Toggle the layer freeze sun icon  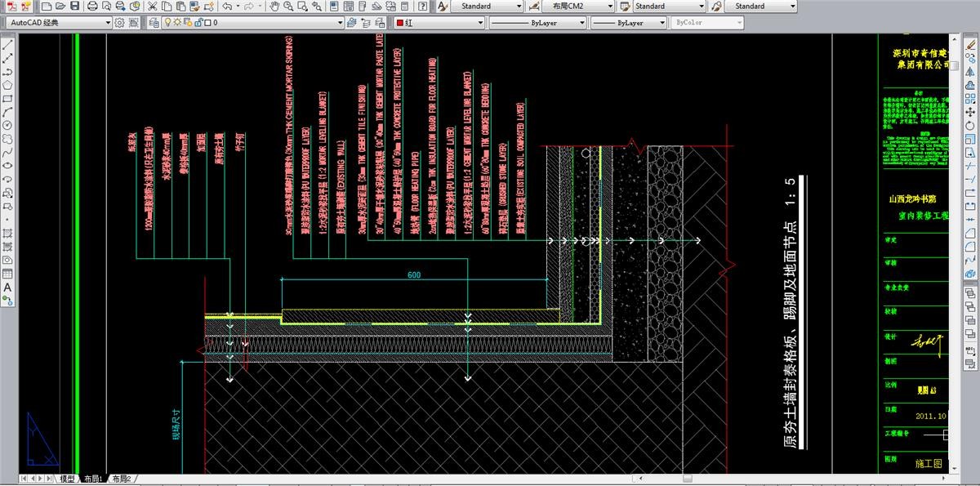[x=177, y=23]
